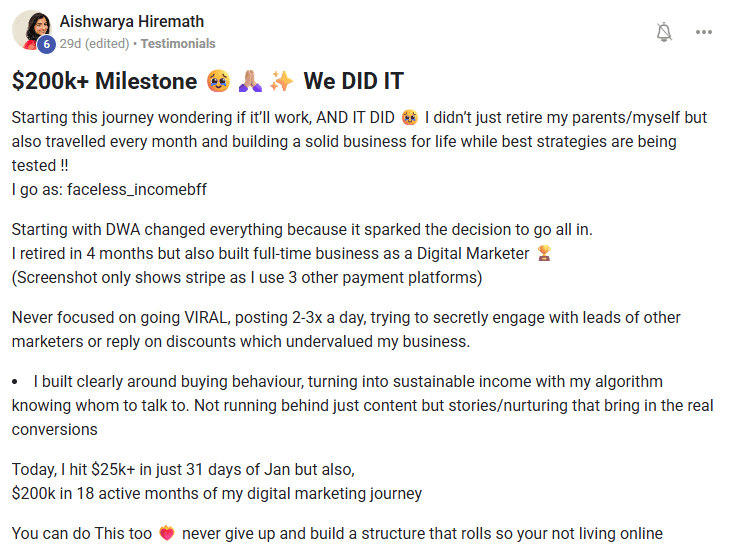Click the '$200k+ Milestone' post title
The width and height of the screenshot is (739, 555).
pos(105,81)
